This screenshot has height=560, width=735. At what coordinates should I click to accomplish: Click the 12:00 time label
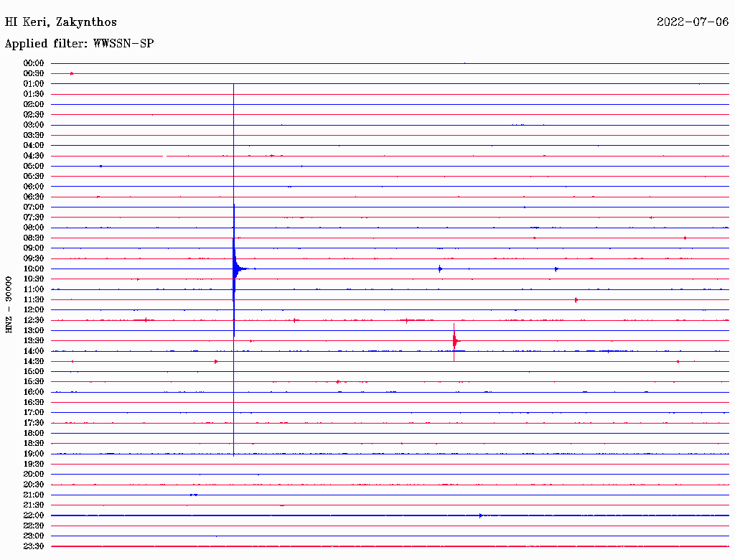(34, 310)
